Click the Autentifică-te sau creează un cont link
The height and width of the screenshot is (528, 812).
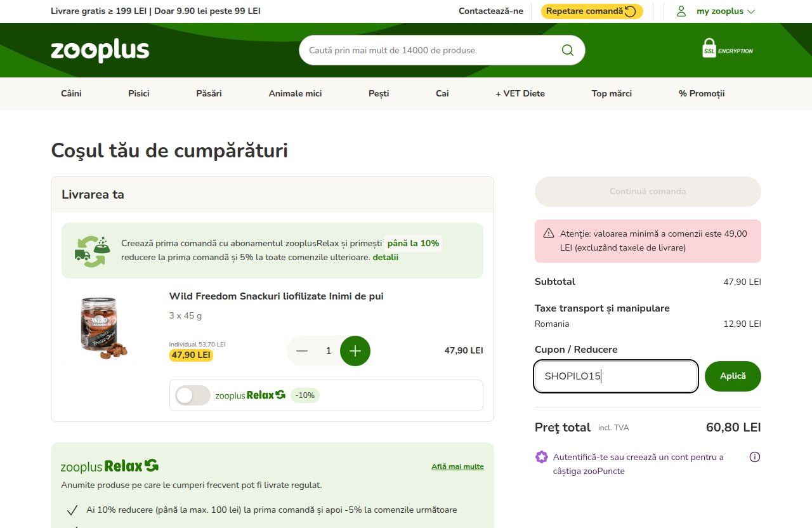point(638,464)
